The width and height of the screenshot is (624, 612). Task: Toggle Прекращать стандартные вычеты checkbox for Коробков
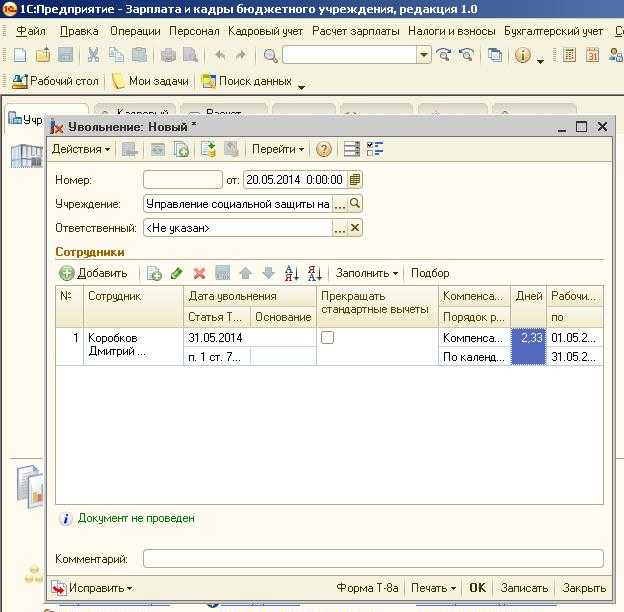(327, 338)
